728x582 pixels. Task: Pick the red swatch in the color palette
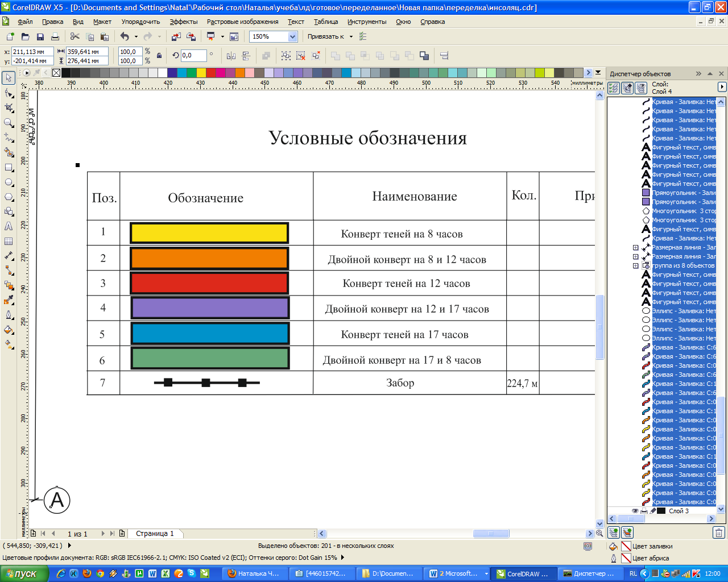click(x=211, y=73)
